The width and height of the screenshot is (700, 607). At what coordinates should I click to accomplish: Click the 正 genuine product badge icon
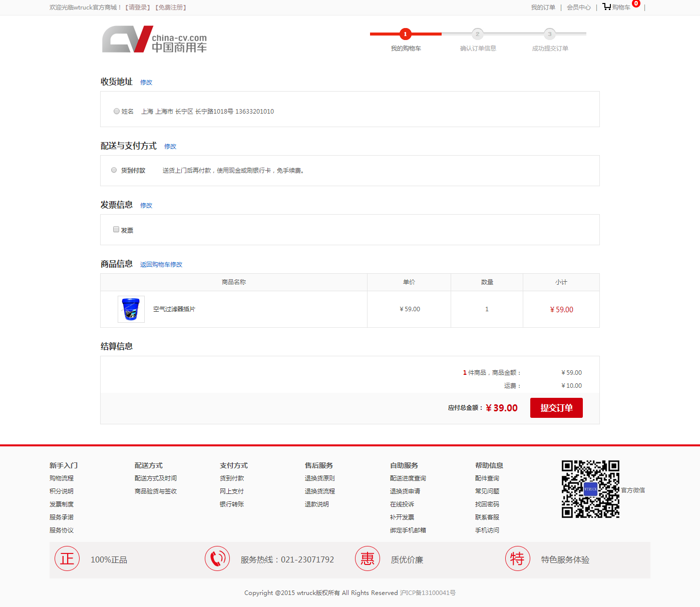pyautogui.click(x=67, y=558)
